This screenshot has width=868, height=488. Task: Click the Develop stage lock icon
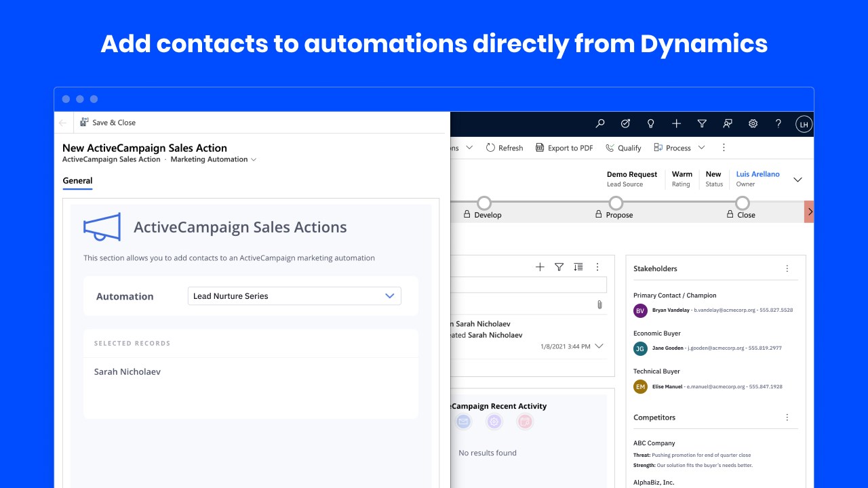(467, 214)
